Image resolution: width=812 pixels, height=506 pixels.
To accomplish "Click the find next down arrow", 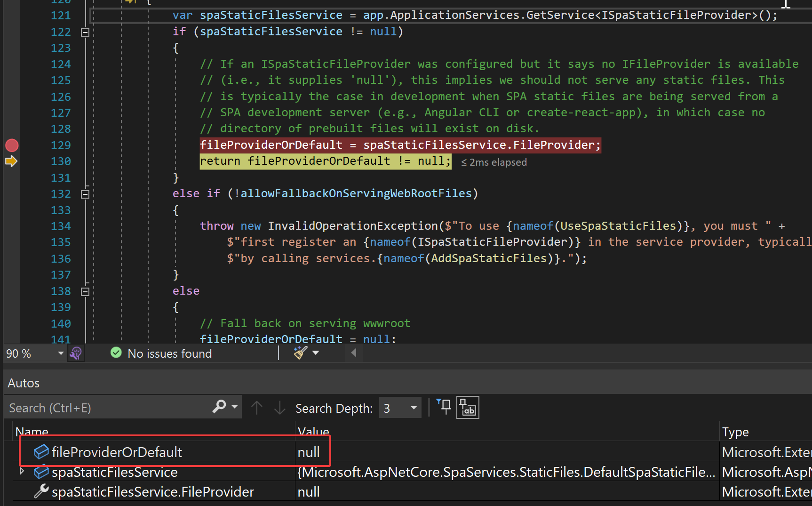I will pyautogui.click(x=279, y=408).
